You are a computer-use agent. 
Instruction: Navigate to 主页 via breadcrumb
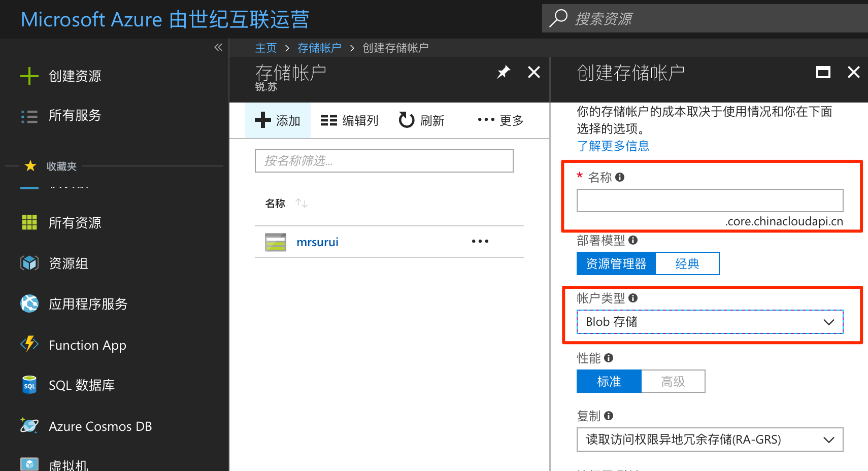265,47
